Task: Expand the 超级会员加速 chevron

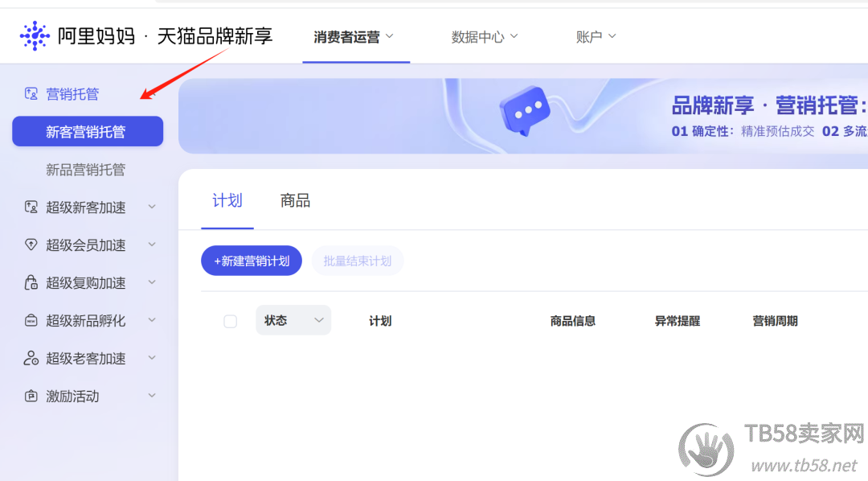Action: [152, 245]
